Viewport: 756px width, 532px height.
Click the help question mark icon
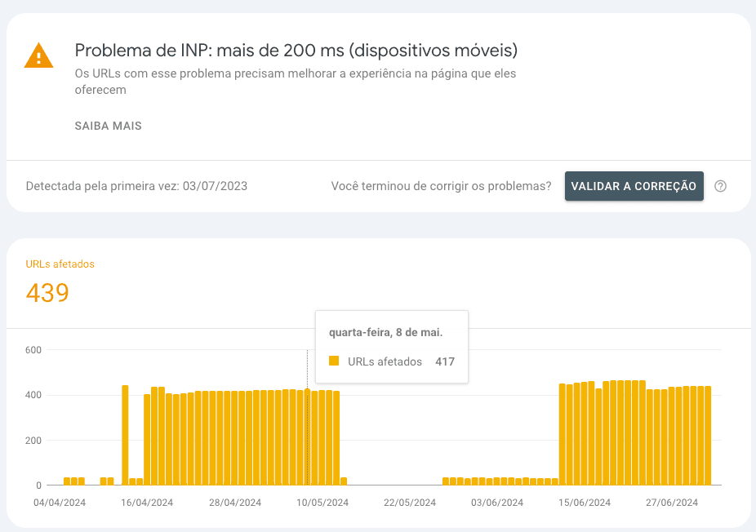pos(720,186)
